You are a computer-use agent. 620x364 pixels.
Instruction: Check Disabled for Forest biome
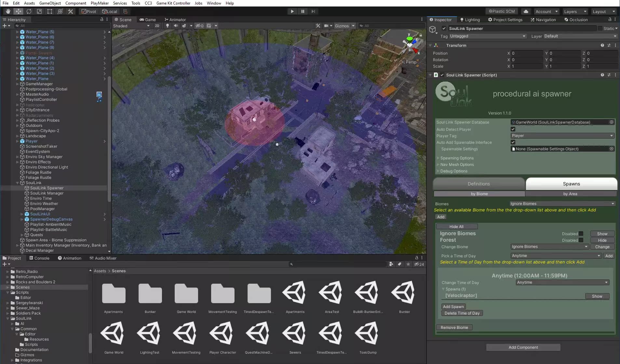tap(581, 240)
